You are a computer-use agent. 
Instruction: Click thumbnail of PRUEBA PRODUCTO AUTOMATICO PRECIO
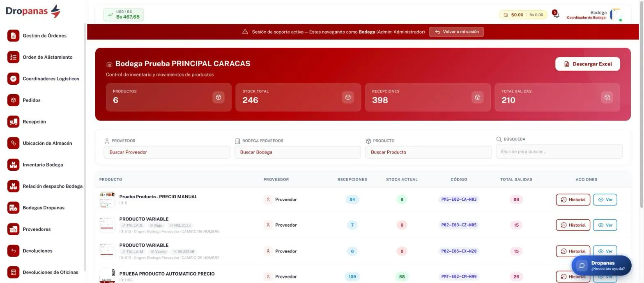pyautogui.click(x=107, y=276)
